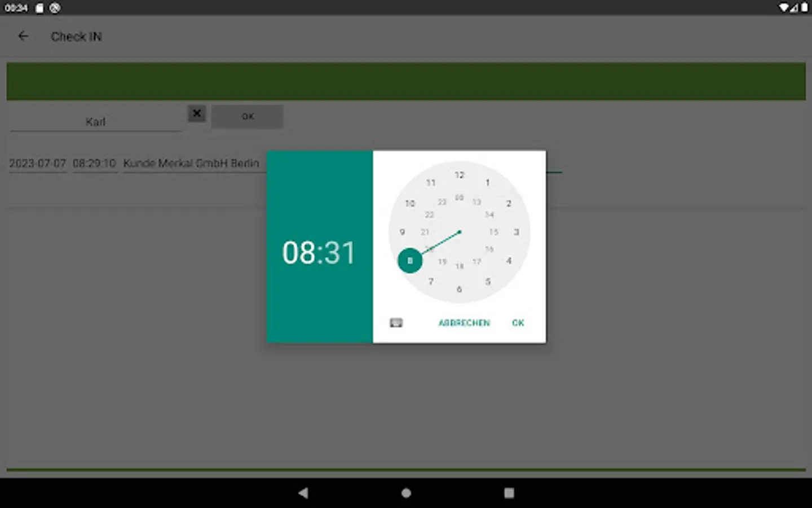This screenshot has width=812, height=508.
Task: Tap the Check IN screen title
Action: (x=76, y=37)
